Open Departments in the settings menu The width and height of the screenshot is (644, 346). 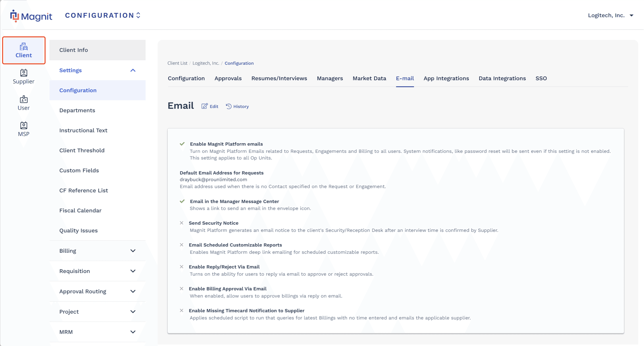77,110
